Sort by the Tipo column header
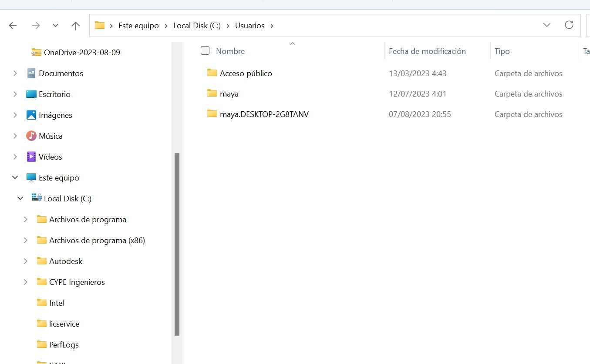 502,51
